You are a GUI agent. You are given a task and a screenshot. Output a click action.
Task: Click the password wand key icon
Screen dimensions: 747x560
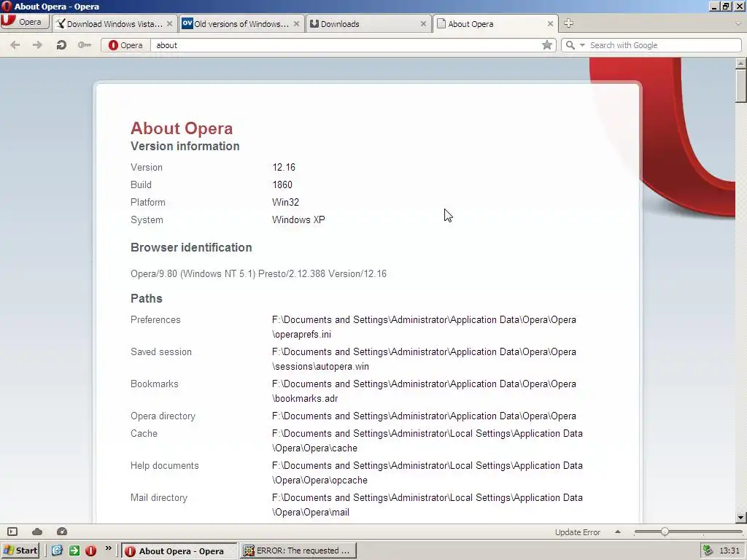pyautogui.click(x=85, y=45)
